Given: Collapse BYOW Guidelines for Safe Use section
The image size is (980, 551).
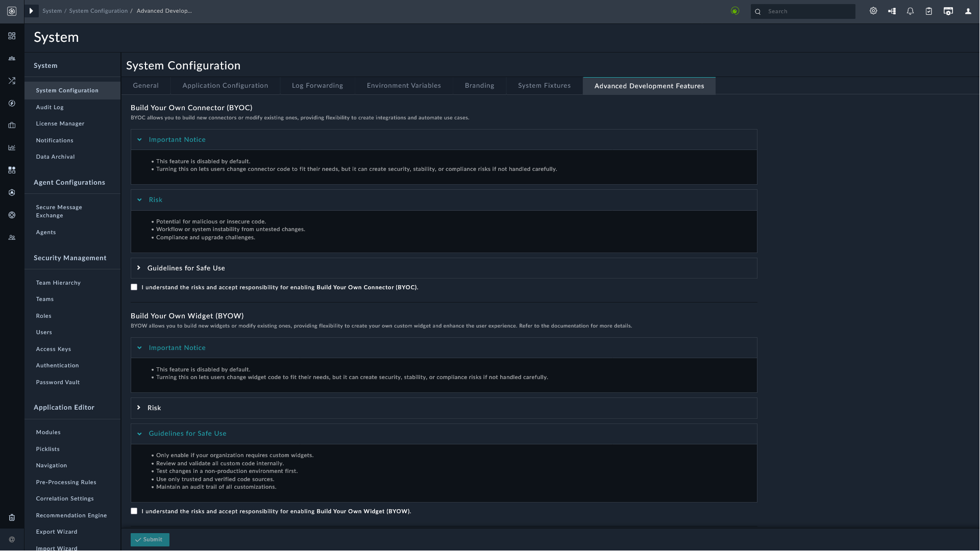Looking at the screenshot, I should [187, 434].
